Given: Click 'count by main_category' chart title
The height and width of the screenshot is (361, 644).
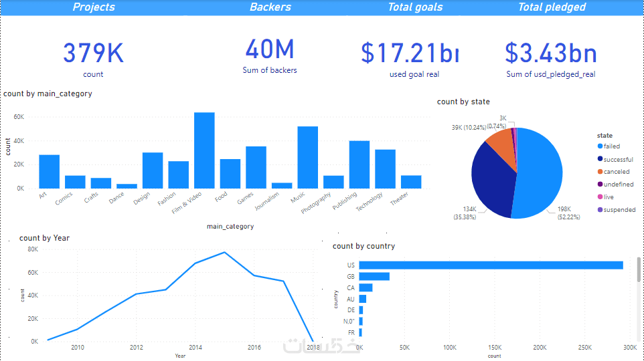Looking at the screenshot, I should click(x=48, y=94).
